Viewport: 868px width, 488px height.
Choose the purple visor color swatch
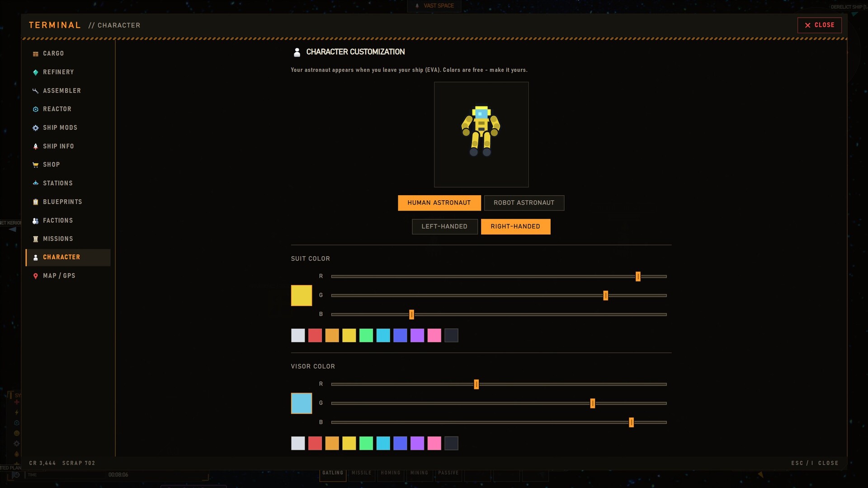[x=417, y=443]
